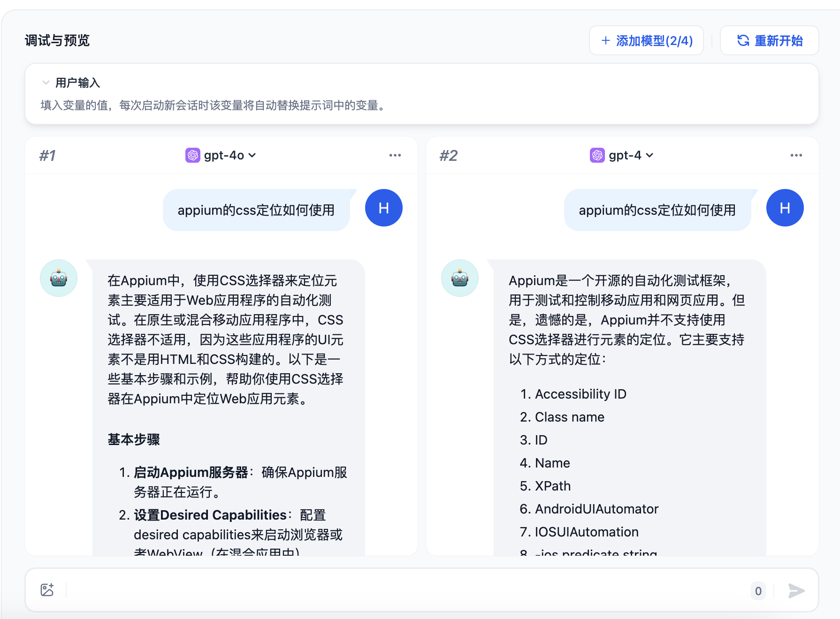This screenshot has width=840, height=619.
Task: Click the send arrow icon
Action: tap(795, 591)
